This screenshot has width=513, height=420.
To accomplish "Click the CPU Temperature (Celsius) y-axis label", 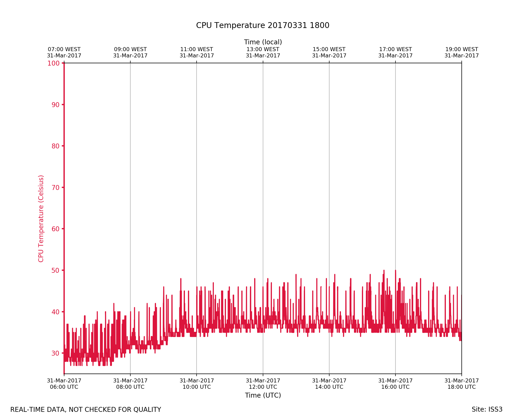I will point(41,218).
